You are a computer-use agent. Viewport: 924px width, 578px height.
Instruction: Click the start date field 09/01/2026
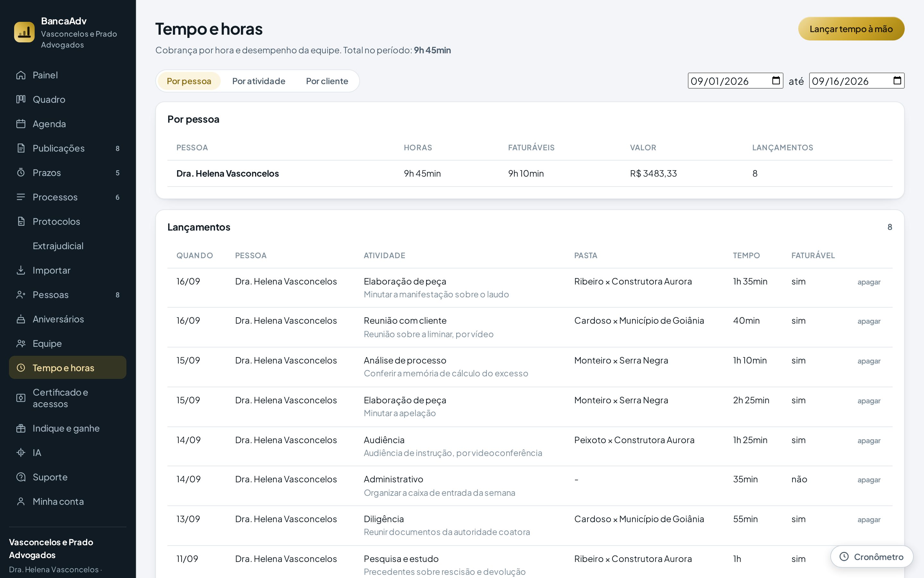pos(735,81)
